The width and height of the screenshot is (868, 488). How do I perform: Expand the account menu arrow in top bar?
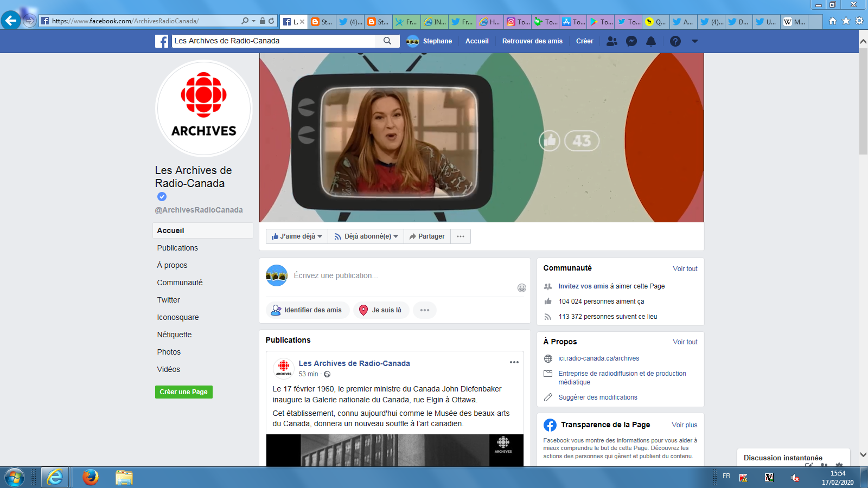[695, 41]
